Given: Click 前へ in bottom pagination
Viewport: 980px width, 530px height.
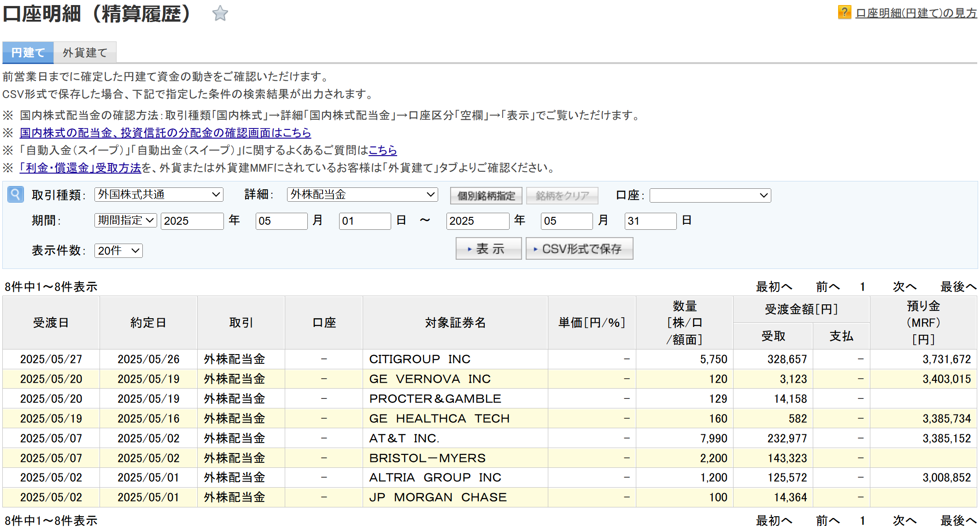Looking at the screenshot, I should click(x=828, y=521).
